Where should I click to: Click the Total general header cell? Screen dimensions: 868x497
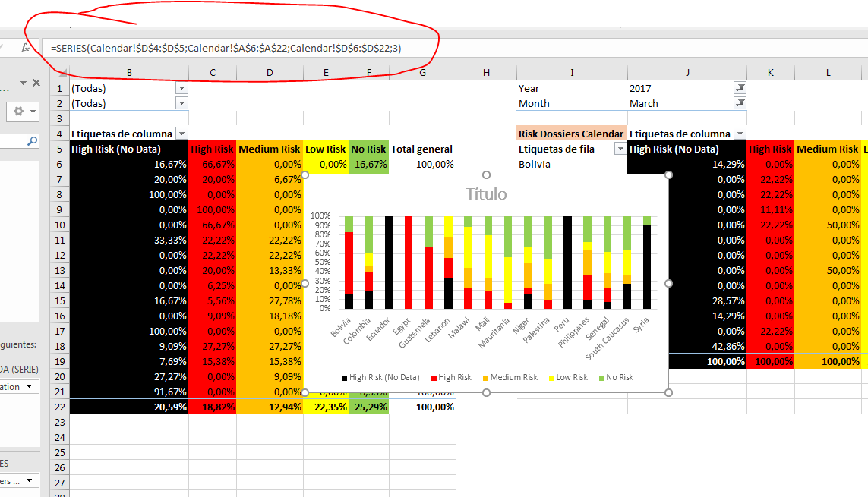422,149
